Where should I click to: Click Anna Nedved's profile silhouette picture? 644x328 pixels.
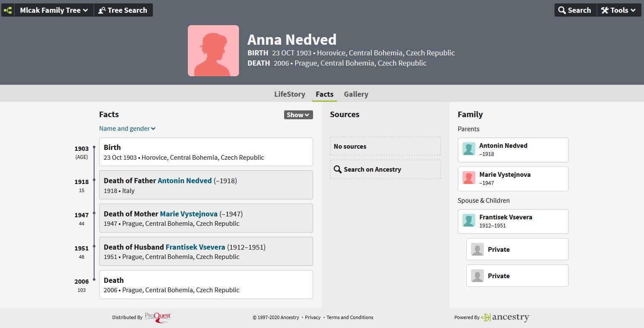point(213,51)
